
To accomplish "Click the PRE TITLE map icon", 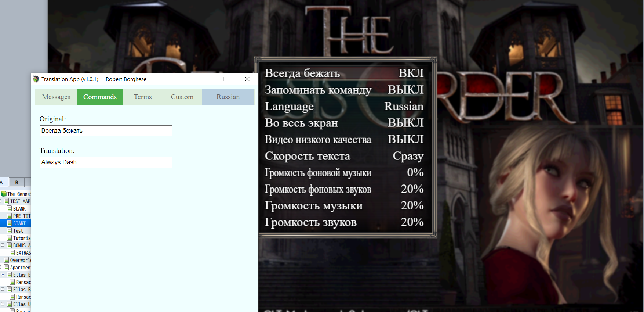I will point(10,216).
